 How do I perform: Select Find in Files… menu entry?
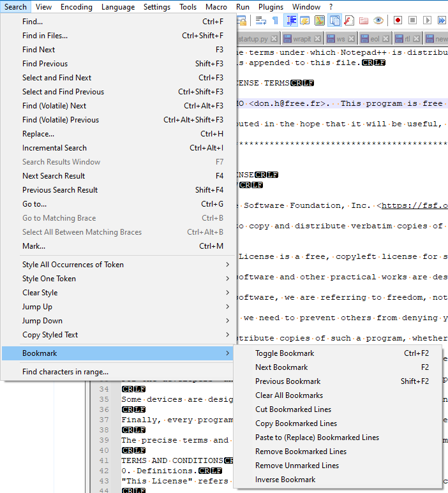(x=45, y=36)
